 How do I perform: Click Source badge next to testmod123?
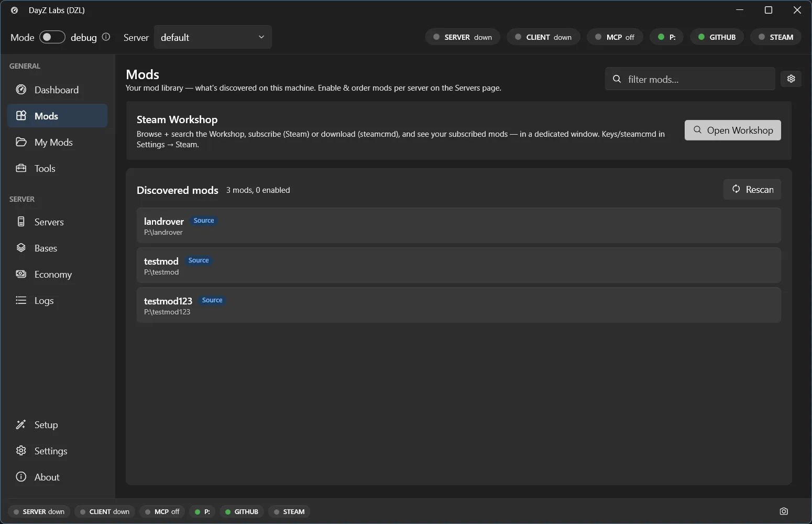pyautogui.click(x=212, y=300)
